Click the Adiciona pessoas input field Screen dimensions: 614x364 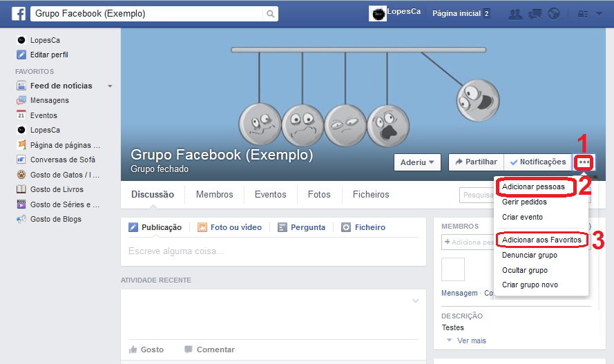point(468,242)
